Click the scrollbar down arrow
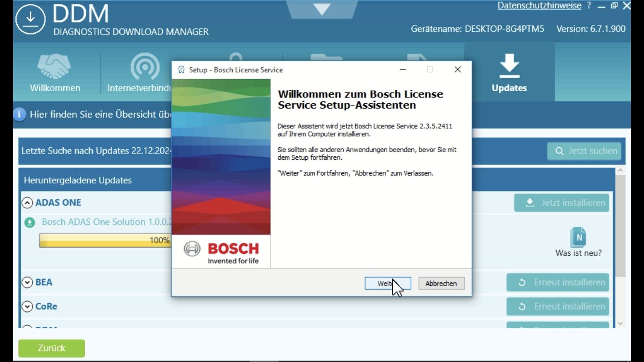The height and width of the screenshot is (362, 644). click(x=620, y=323)
